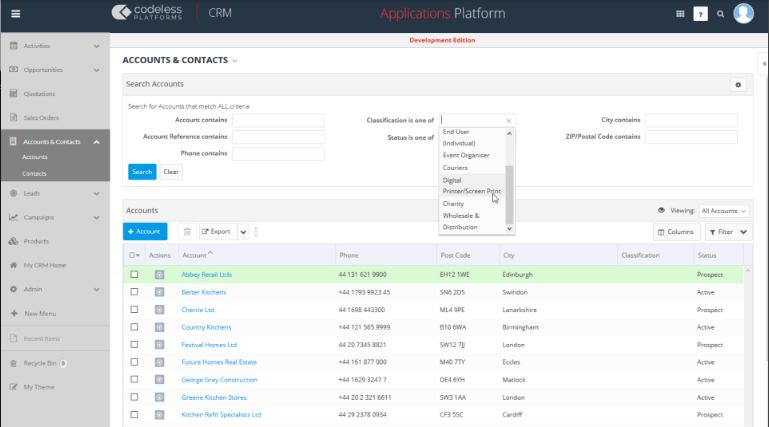
Task: Click the help question mark icon
Action: [700, 14]
